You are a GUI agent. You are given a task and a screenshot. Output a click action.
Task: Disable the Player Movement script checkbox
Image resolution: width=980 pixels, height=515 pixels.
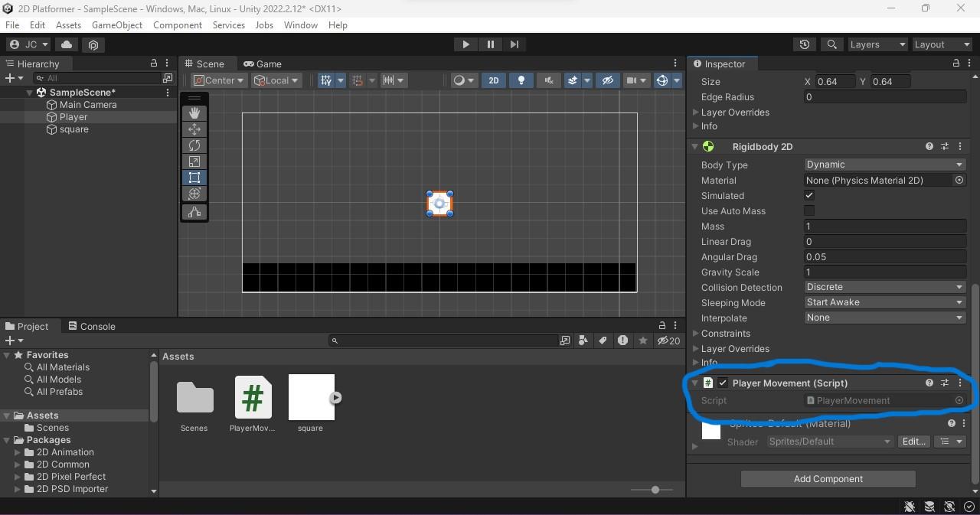722,383
